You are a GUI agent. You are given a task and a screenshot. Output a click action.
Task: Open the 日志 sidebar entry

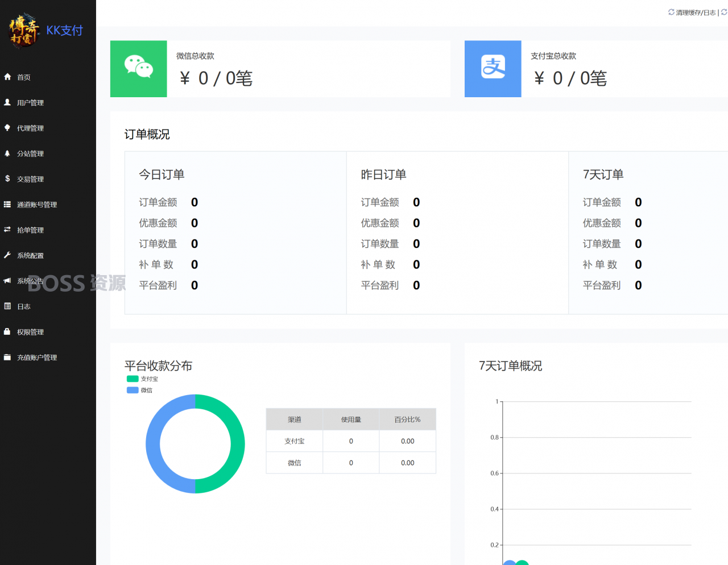pos(24,306)
